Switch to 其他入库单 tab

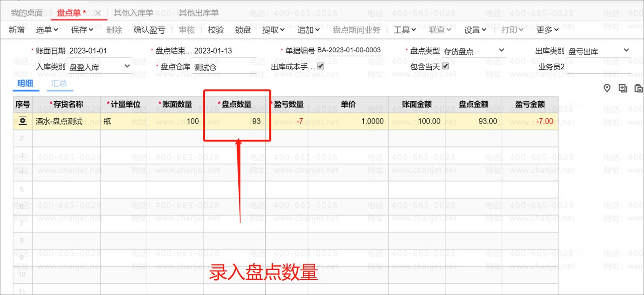(133, 13)
